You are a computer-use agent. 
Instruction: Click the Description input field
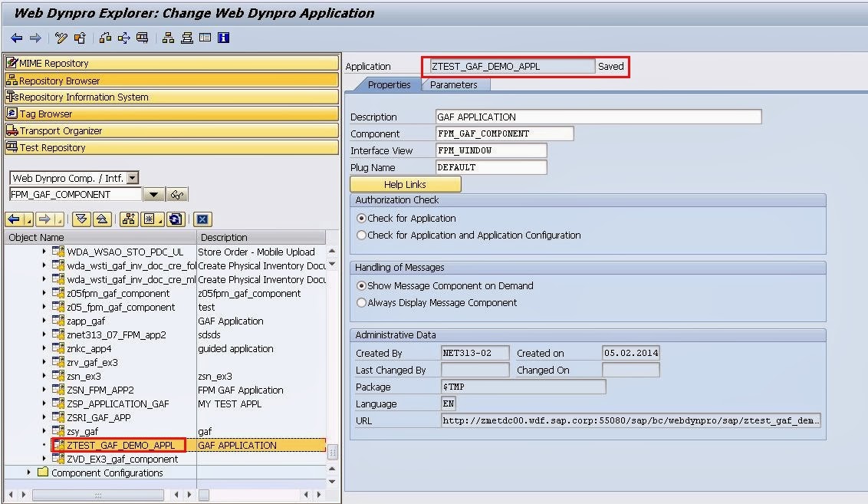point(597,117)
